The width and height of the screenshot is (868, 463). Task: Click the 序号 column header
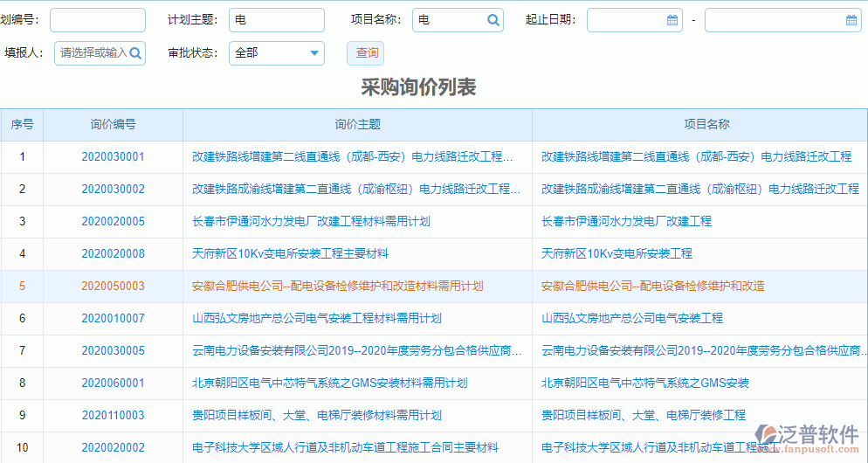click(22, 125)
